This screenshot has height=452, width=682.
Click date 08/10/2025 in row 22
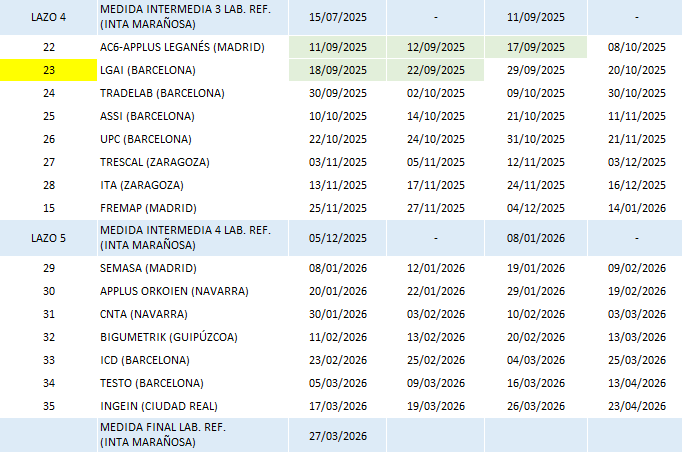coord(636,47)
